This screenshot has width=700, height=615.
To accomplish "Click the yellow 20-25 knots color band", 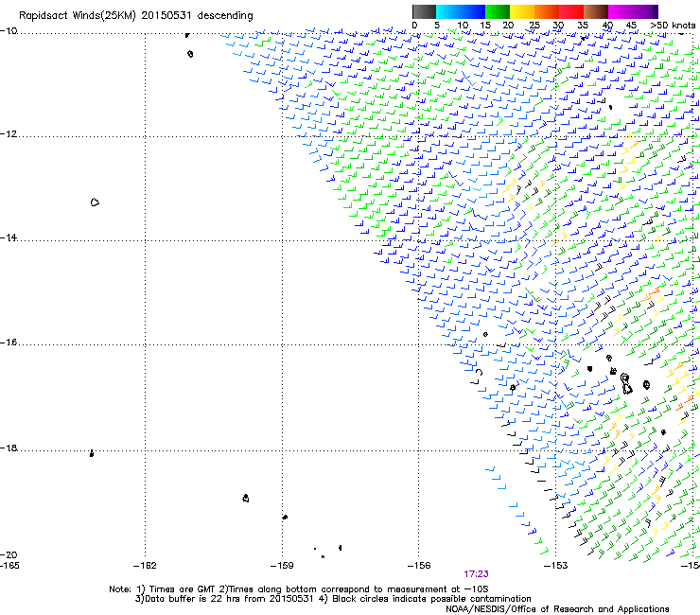I will point(522,11).
